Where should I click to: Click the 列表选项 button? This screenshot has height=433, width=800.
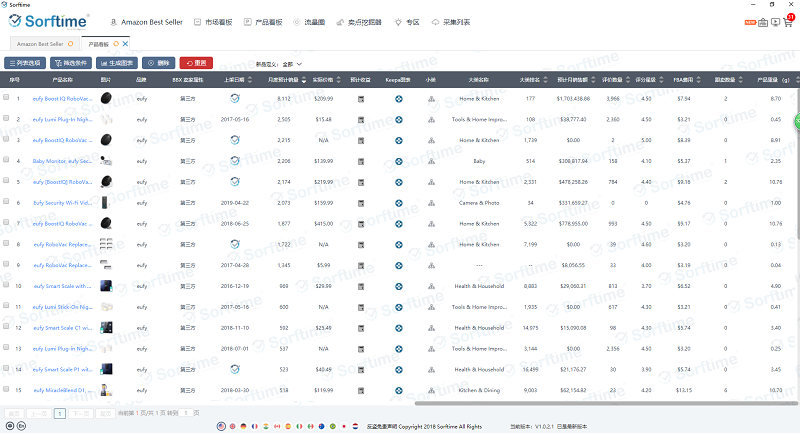(x=25, y=63)
